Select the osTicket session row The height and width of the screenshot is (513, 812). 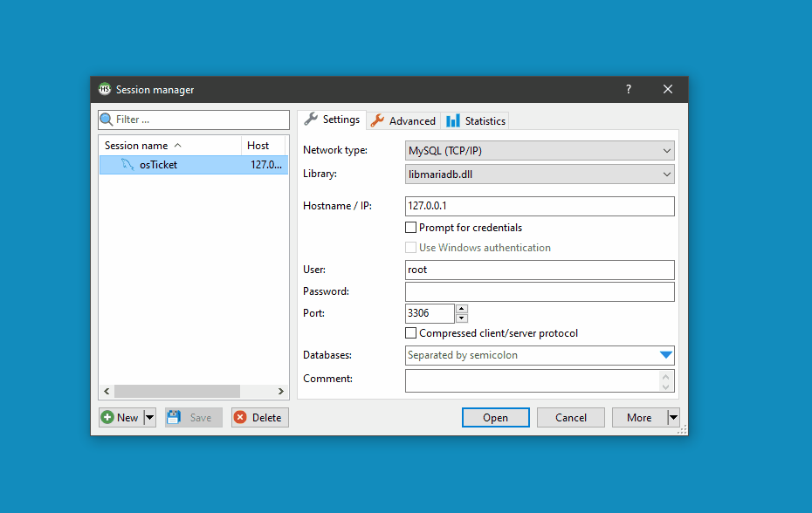coord(194,165)
